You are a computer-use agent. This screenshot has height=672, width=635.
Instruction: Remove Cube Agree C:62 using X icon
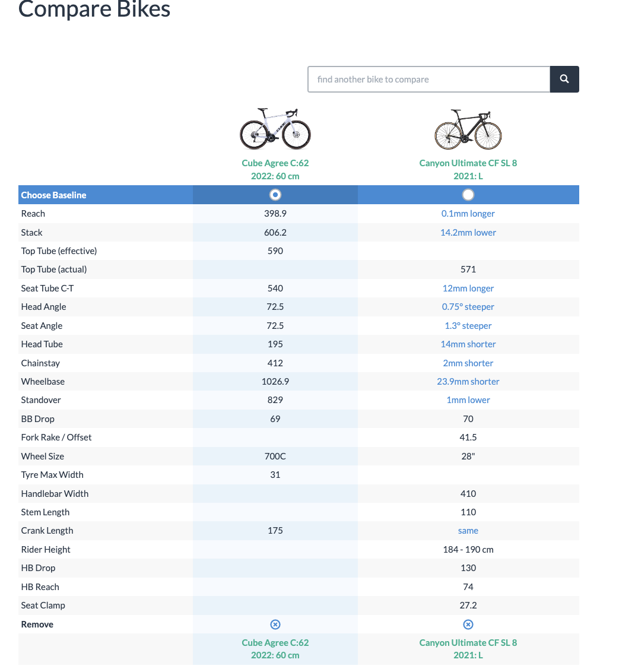[275, 624]
